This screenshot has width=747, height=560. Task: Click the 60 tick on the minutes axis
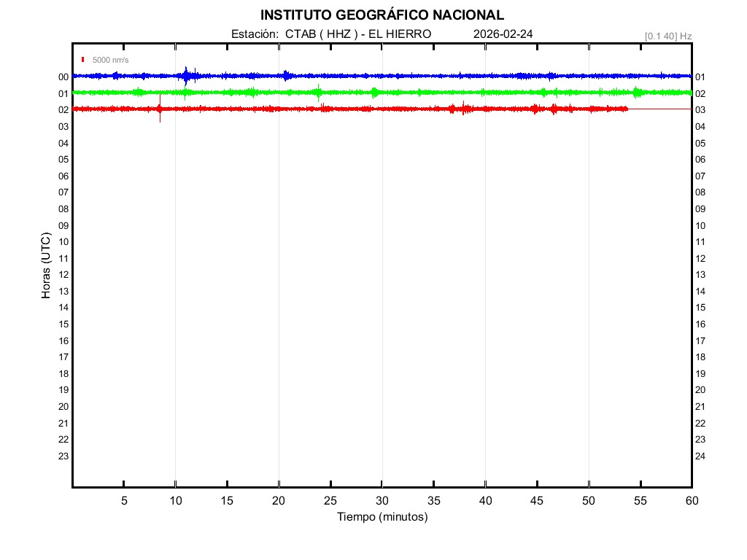[691, 501]
